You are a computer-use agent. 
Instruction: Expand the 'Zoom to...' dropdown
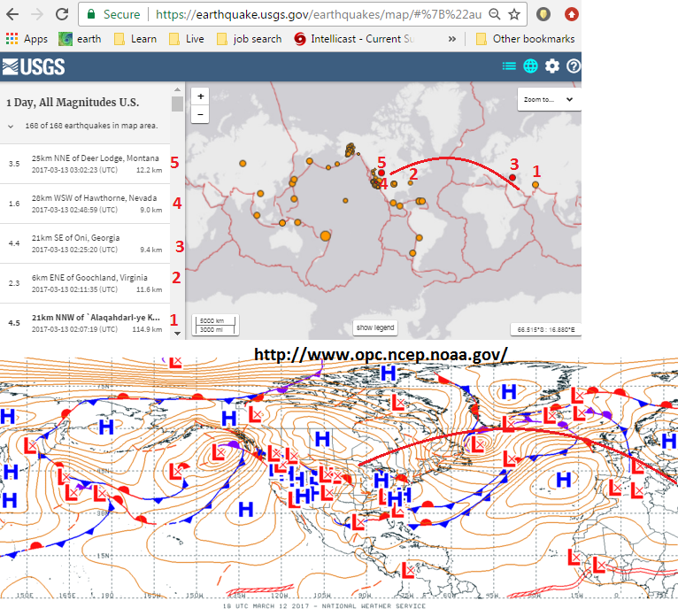(548, 99)
